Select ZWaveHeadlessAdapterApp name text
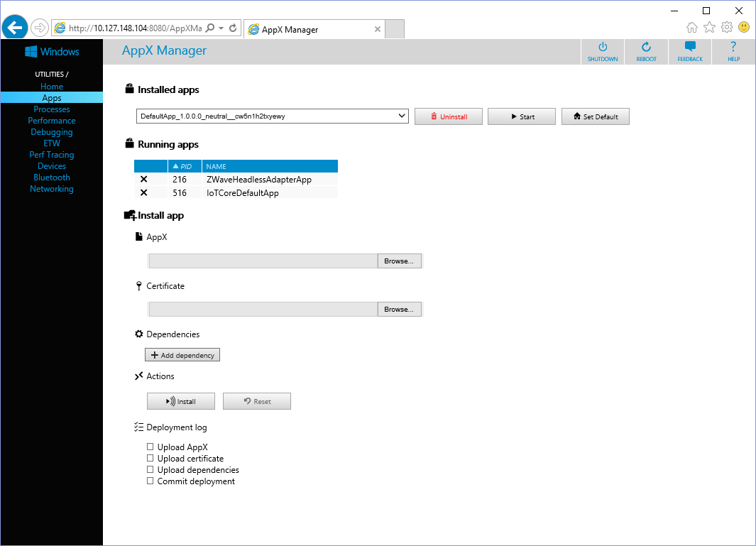 coord(259,180)
